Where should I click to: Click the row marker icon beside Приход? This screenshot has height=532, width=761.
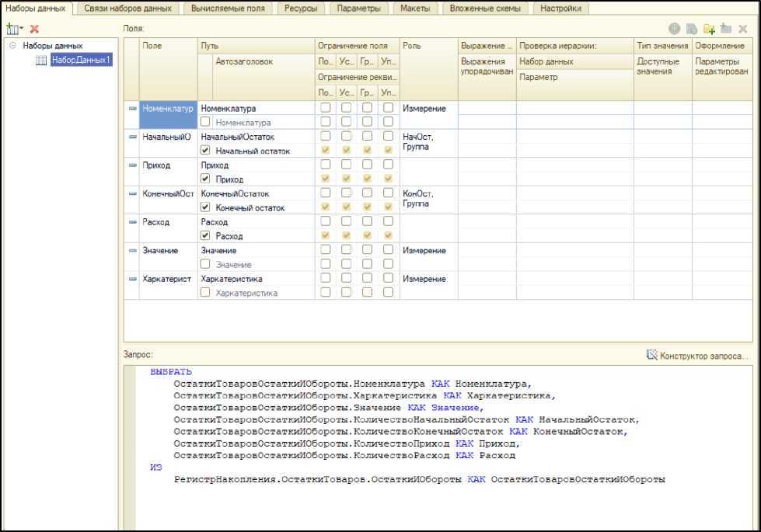click(x=132, y=165)
